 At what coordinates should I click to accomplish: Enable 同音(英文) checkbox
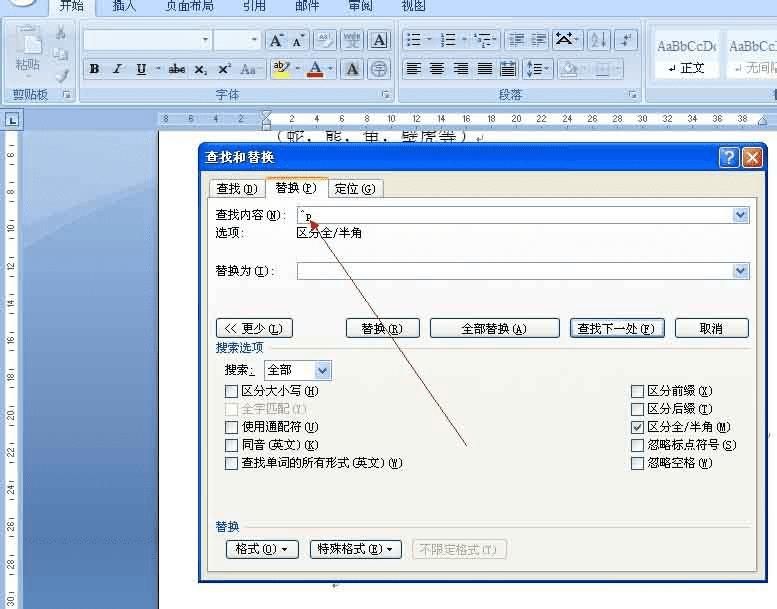click(231, 445)
